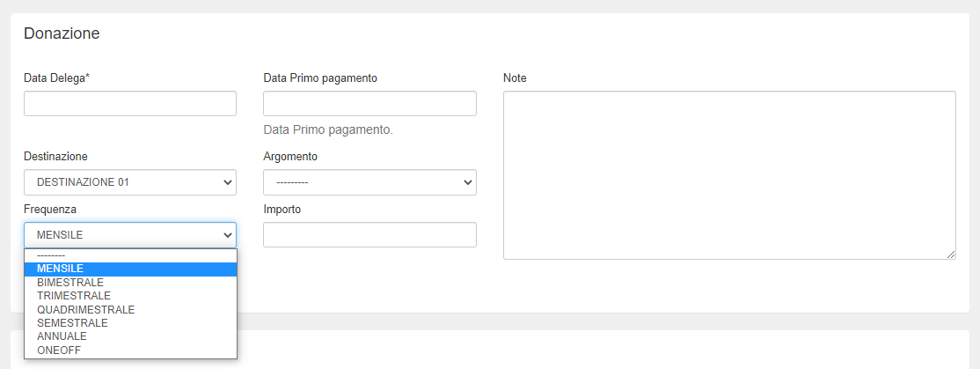Expand the Argomento dropdown
This screenshot has width=980, height=369.
click(369, 182)
